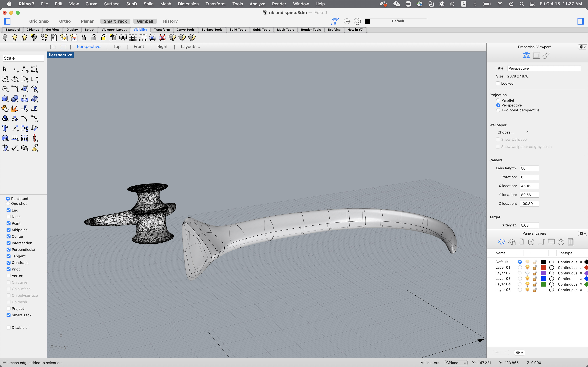
Task: Select the Parallel projection radio button
Action: pos(498,100)
